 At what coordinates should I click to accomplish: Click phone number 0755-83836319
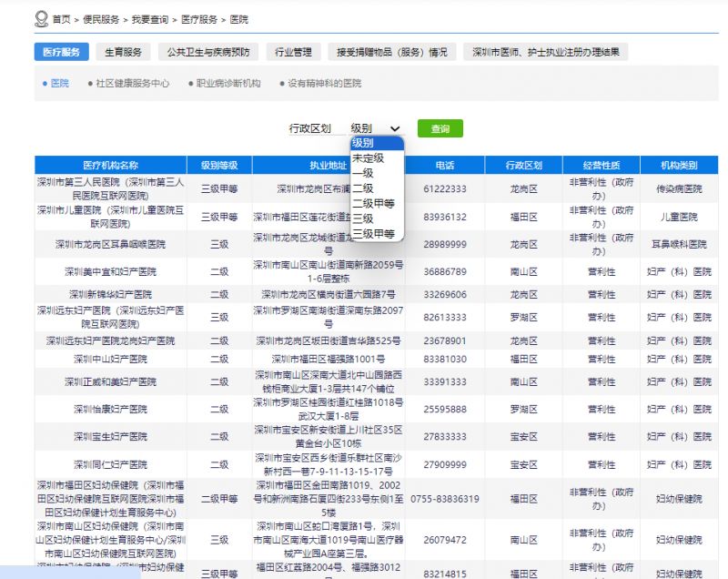(x=445, y=499)
